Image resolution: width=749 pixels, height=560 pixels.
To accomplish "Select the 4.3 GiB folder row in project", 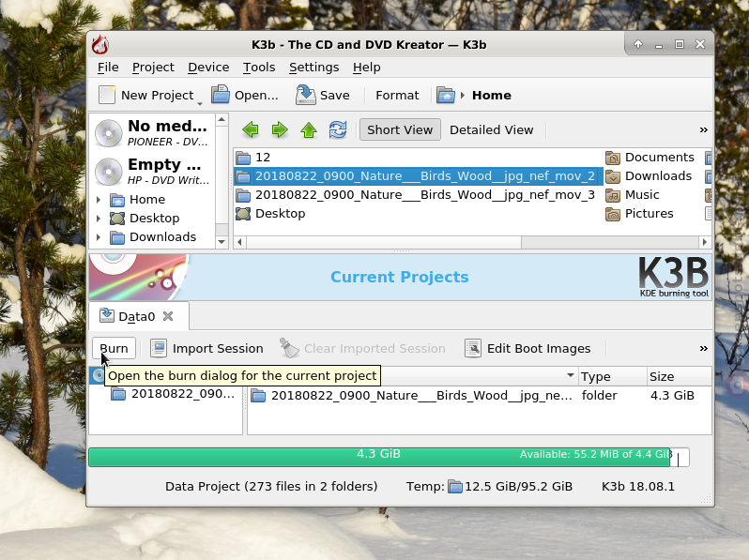I will [479, 396].
